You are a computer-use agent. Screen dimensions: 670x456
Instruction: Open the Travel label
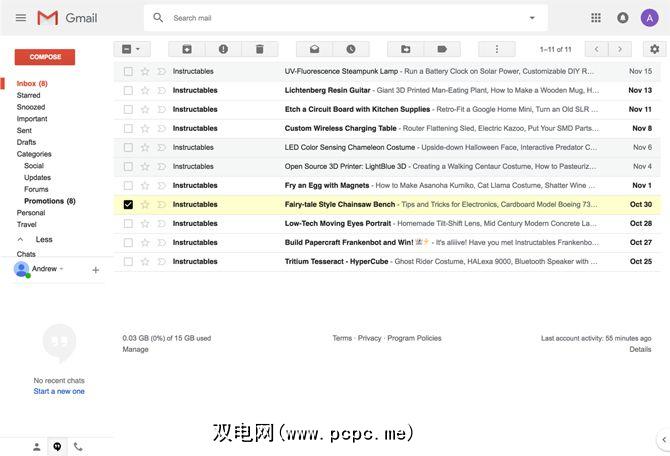26,224
